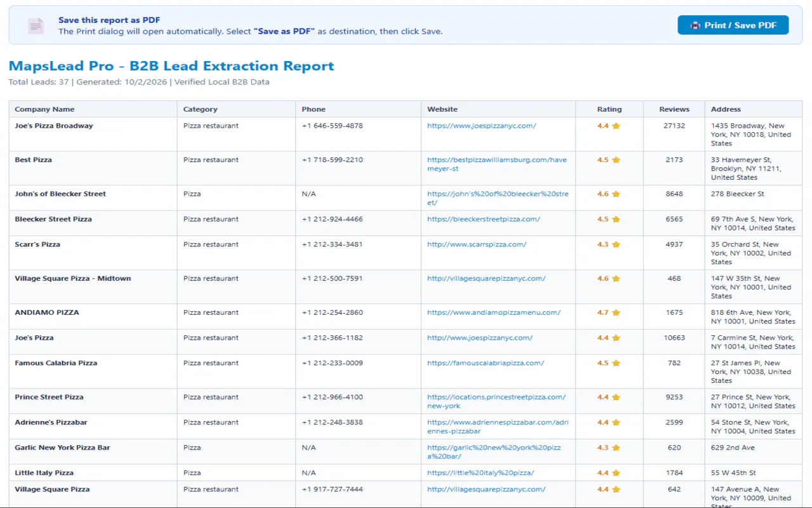
Task: Click the address 278 Bleecker St
Action: pos(737,194)
